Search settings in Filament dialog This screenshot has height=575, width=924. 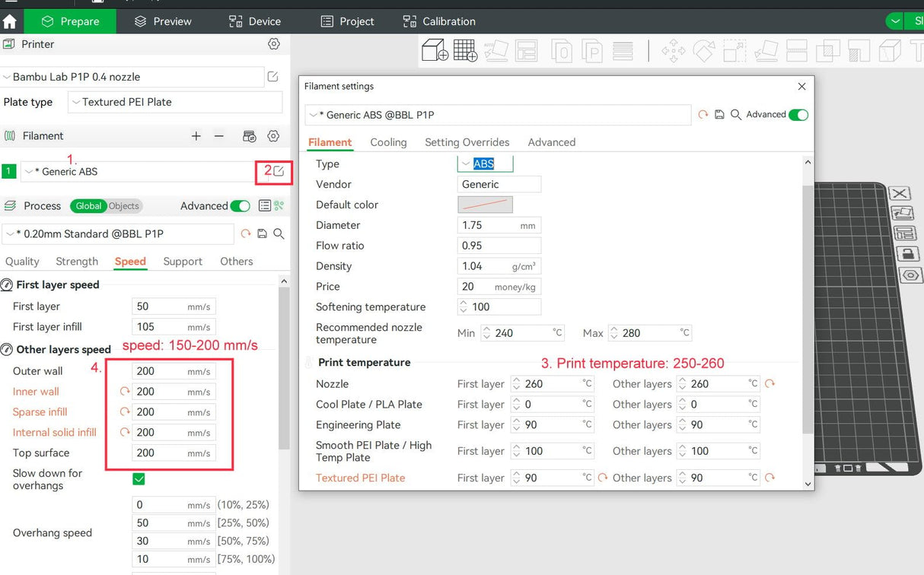pyautogui.click(x=736, y=115)
